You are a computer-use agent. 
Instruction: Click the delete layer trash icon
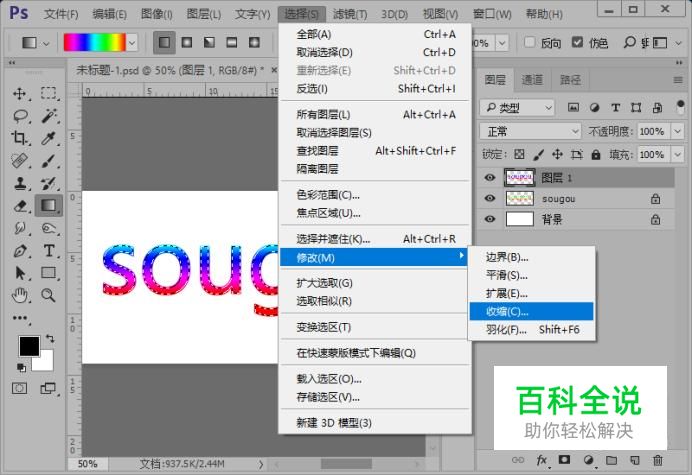click(658, 460)
